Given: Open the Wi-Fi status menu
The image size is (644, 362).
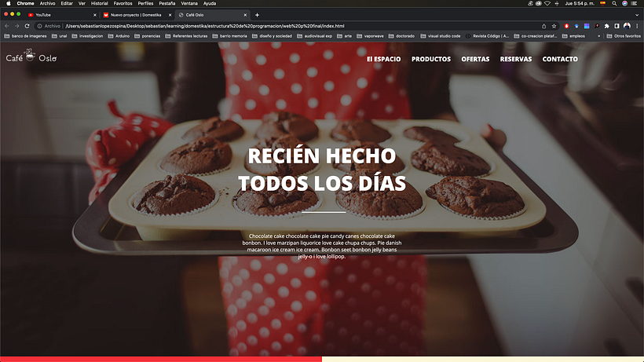Looking at the screenshot, I should pyautogui.click(x=547, y=3).
